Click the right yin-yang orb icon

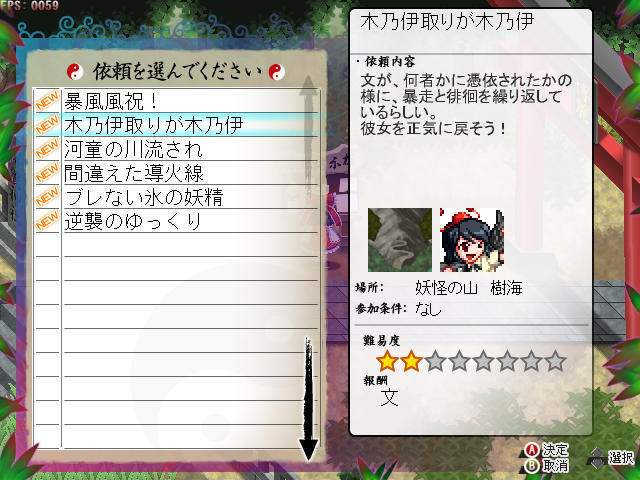[277, 72]
